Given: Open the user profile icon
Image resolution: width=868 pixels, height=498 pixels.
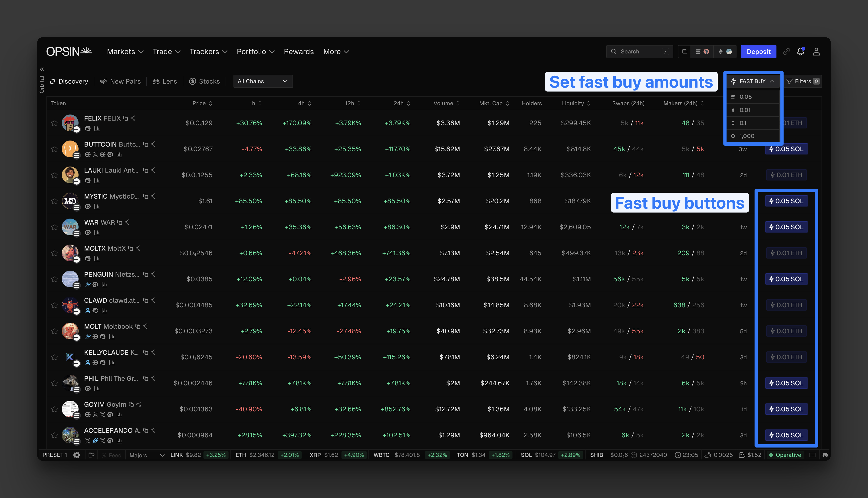Looking at the screenshot, I should point(816,52).
